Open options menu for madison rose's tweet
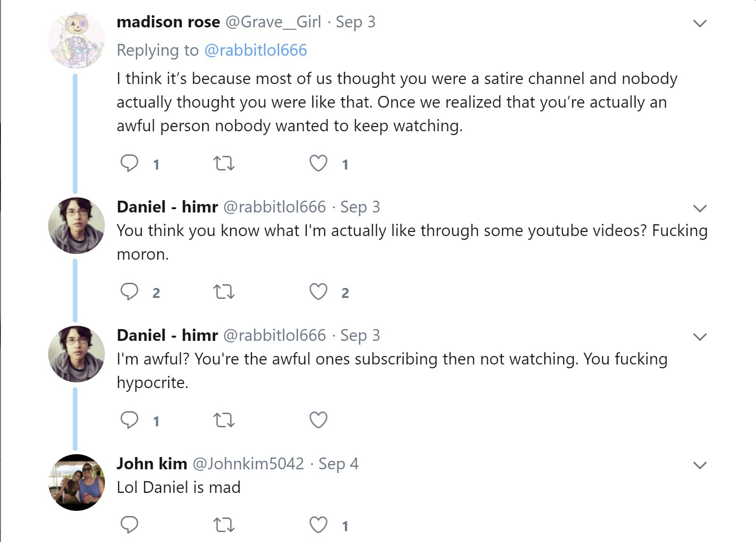756x542 pixels. click(x=699, y=23)
